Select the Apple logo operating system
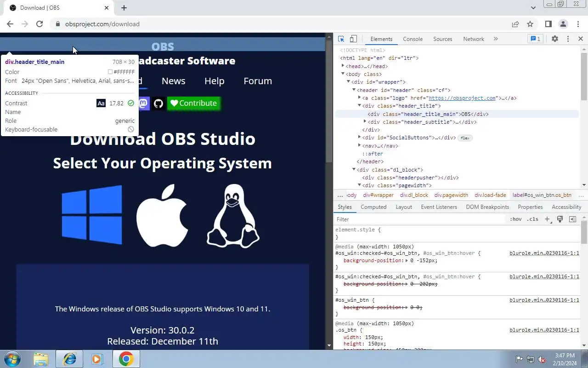 (162, 216)
